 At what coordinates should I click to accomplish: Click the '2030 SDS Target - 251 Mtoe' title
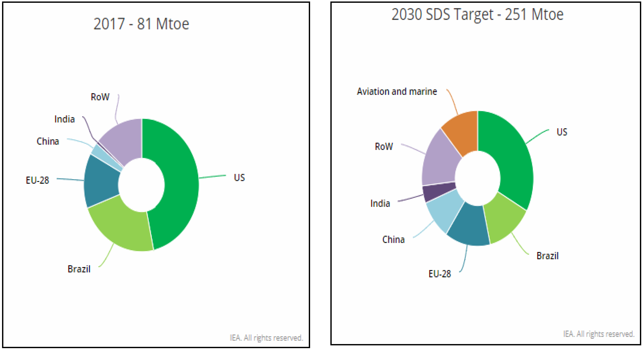477,14
